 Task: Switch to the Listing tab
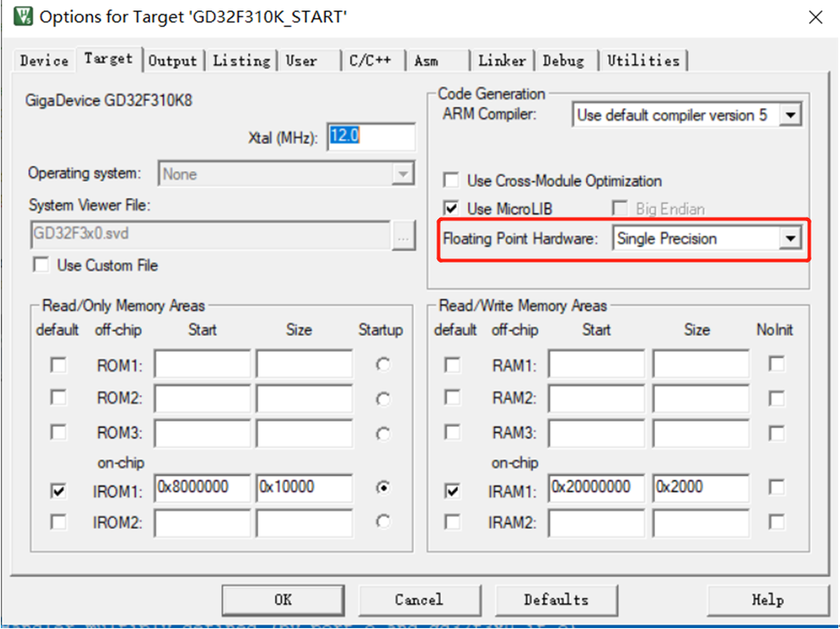pyautogui.click(x=242, y=60)
